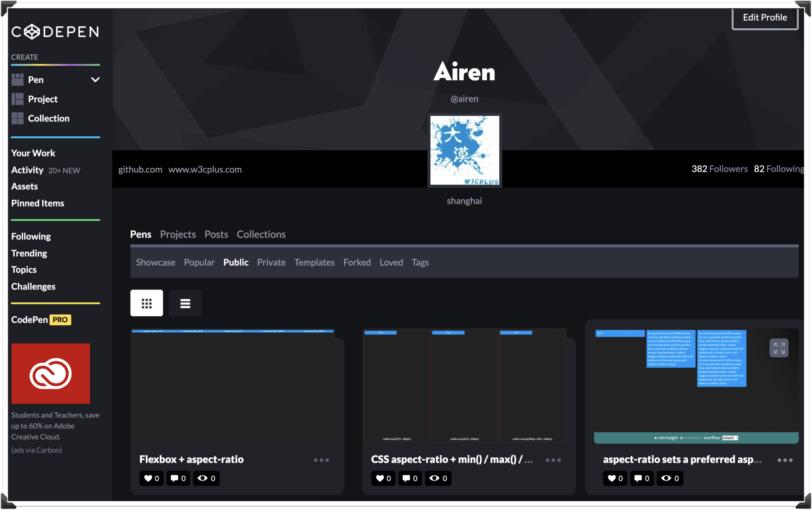
Task: Open Flexbox + aspect-ratio pen preview
Action: point(233,386)
